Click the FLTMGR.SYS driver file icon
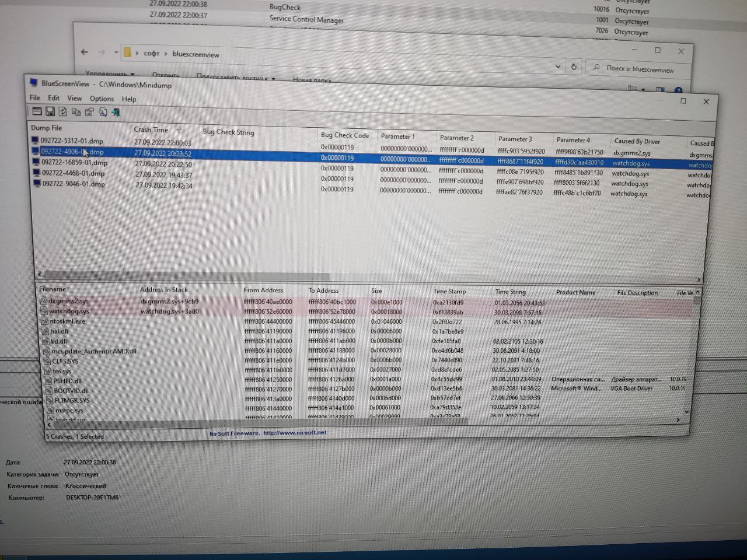 [x=50, y=400]
